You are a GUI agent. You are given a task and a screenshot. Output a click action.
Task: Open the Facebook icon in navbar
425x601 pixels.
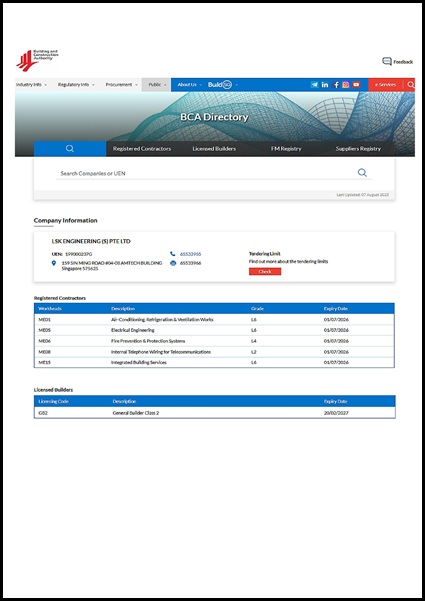[x=336, y=85]
